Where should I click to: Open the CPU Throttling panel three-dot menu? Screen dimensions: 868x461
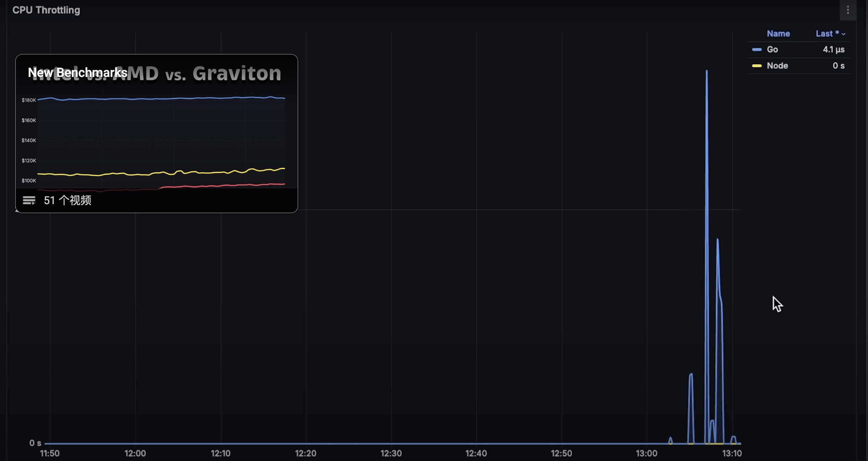click(x=848, y=10)
